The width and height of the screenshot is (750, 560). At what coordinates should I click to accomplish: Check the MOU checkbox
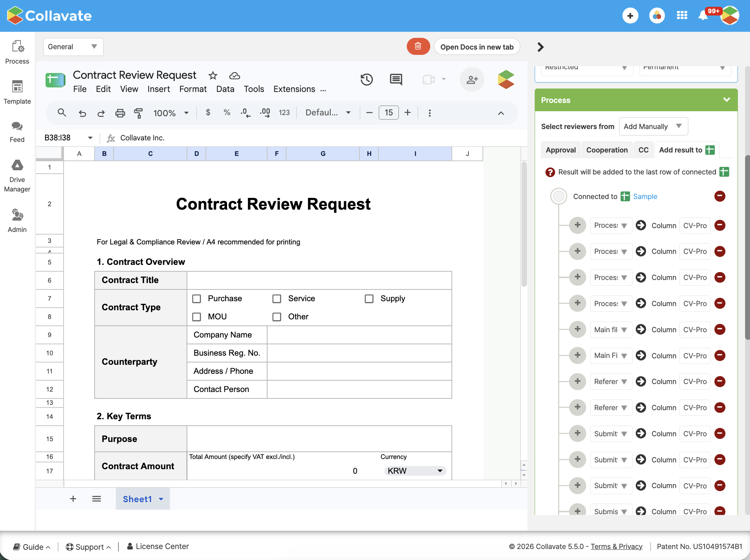point(196,317)
